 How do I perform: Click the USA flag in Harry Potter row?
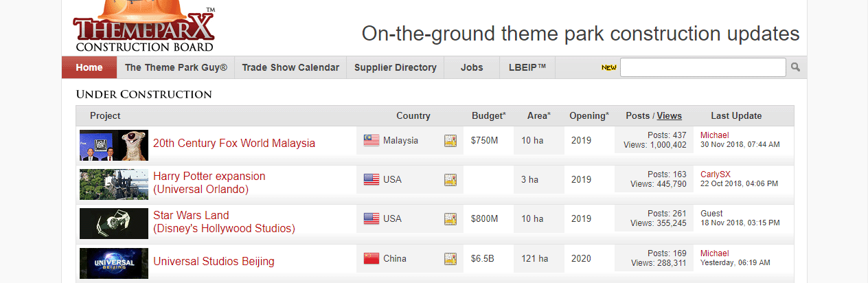click(372, 179)
